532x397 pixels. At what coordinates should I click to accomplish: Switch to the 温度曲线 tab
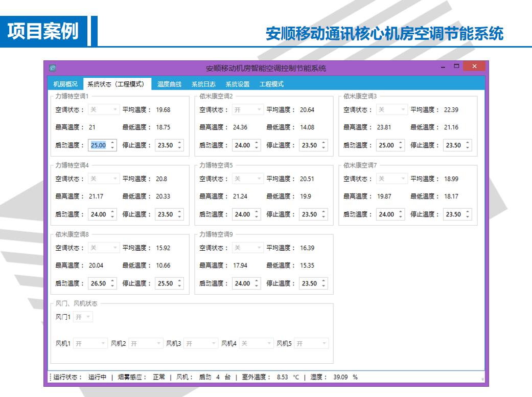(x=169, y=84)
